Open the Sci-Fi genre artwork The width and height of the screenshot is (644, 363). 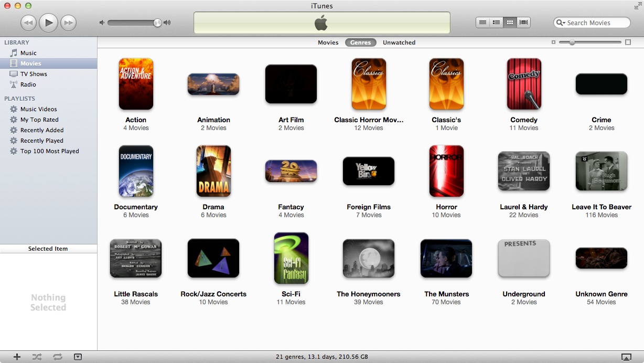[291, 258]
